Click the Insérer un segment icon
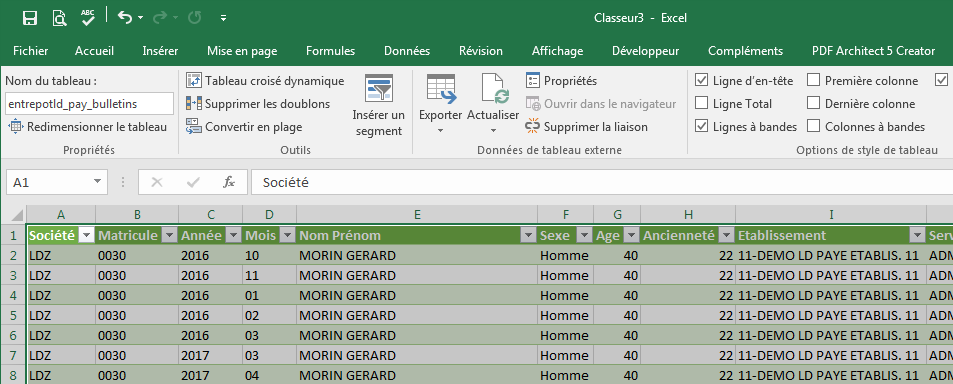953x384 pixels. click(x=379, y=87)
